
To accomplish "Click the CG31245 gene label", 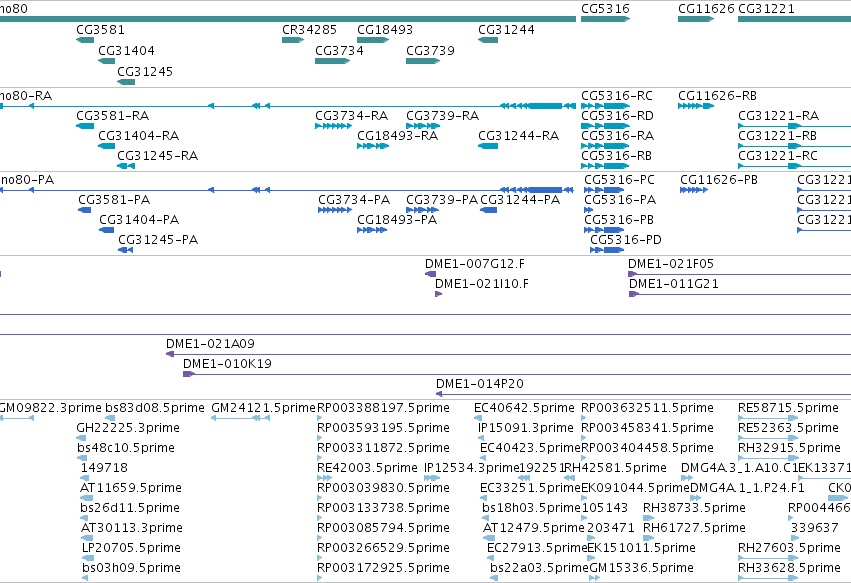I will point(145,72).
